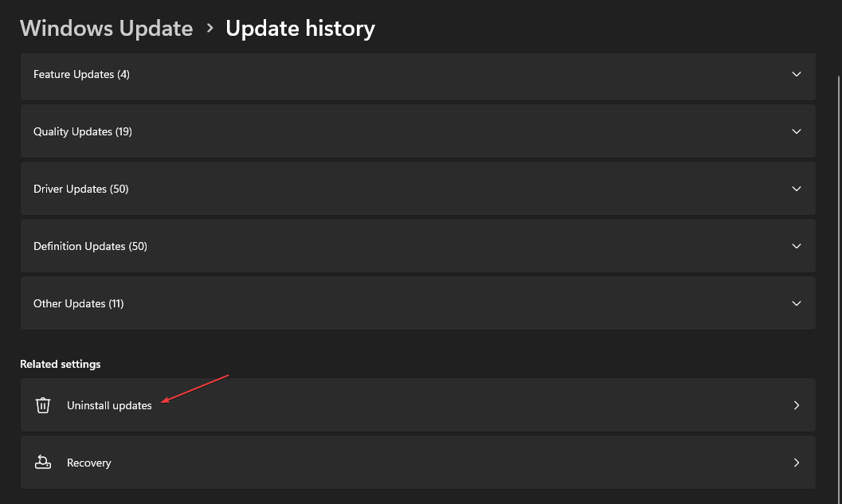This screenshot has width=842, height=504.
Task: Select the Definition Updates row
Action: [x=417, y=246]
